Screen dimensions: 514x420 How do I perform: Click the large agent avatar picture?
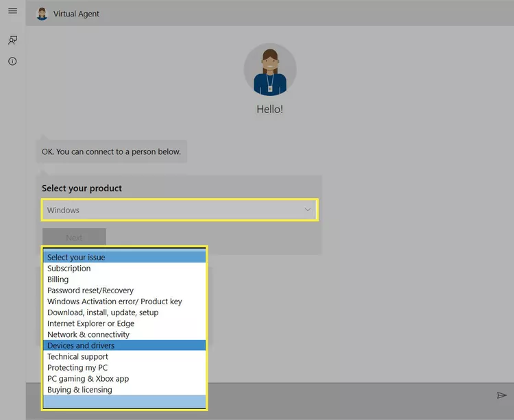point(270,69)
